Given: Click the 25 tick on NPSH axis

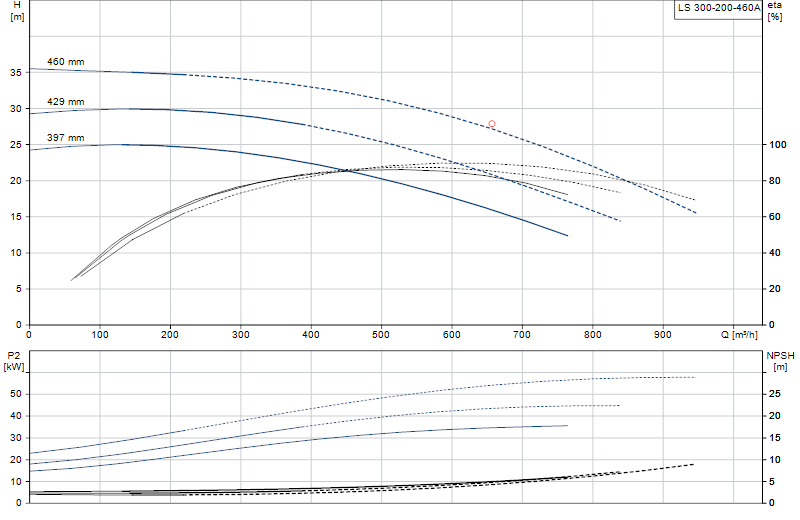Looking at the screenshot, I should 774,394.
